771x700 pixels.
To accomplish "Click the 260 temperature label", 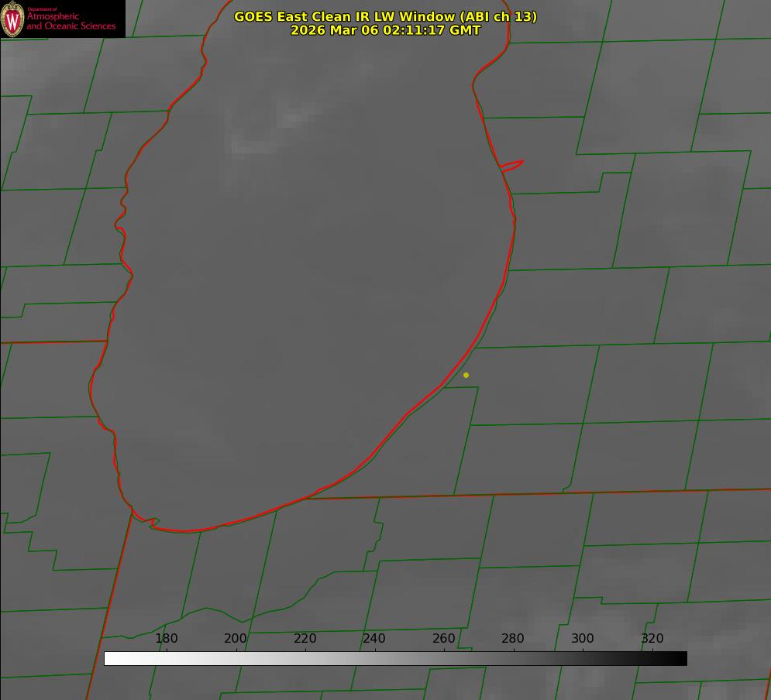I will pyautogui.click(x=444, y=639).
